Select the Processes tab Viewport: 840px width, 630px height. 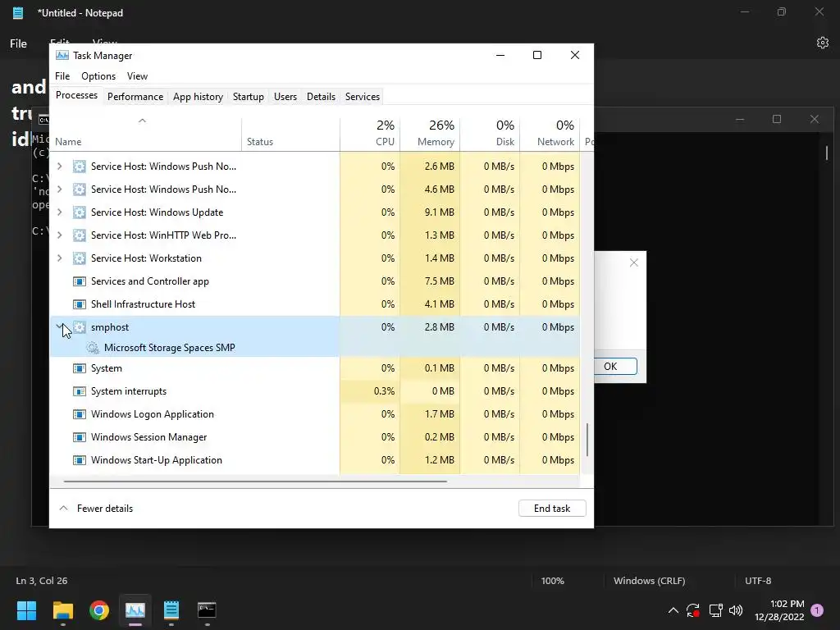(x=76, y=95)
